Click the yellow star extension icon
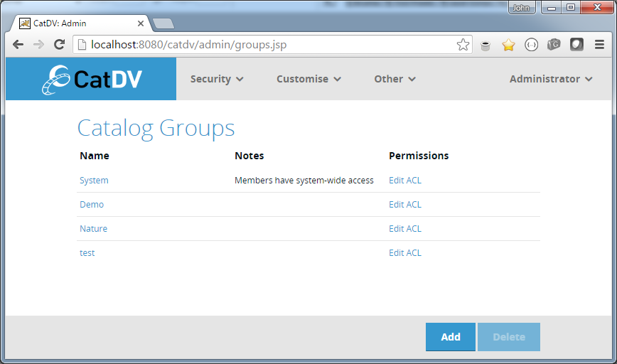This screenshot has width=617, height=364. [508, 45]
